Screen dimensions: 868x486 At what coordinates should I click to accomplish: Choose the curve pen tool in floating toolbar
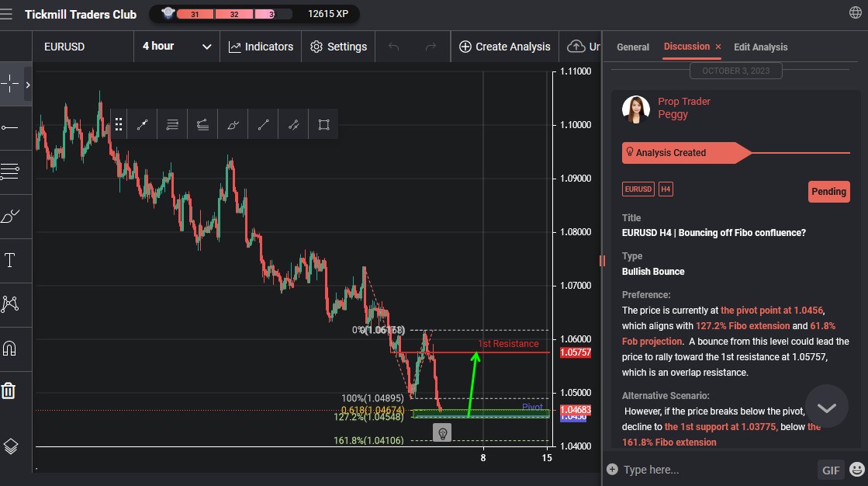[x=233, y=124]
